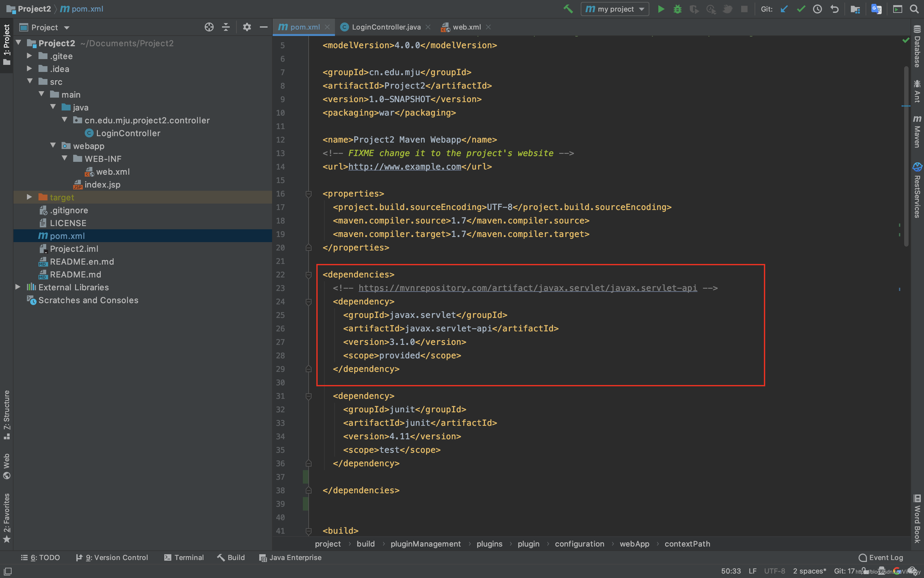Image resolution: width=924 pixels, height=578 pixels.
Task: Run with coverage icon in toolbar
Action: tap(694, 9)
